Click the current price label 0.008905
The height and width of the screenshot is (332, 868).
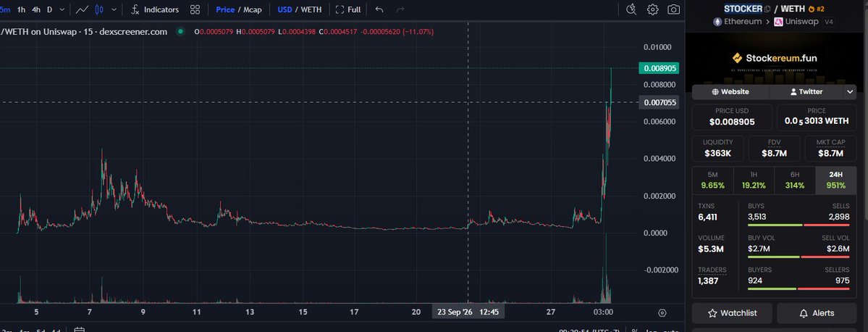659,68
